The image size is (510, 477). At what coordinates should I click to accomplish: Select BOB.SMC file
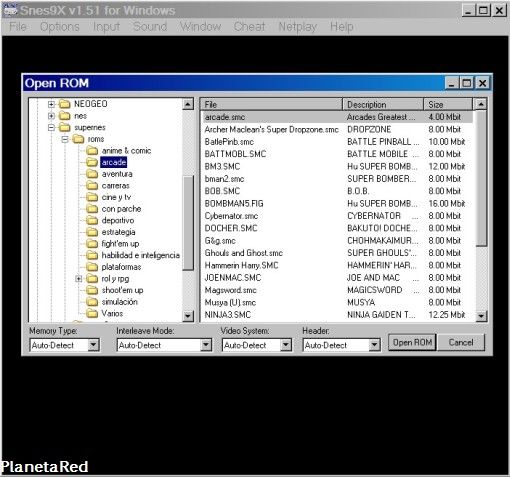pyautogui.click(x=337, y=191)
